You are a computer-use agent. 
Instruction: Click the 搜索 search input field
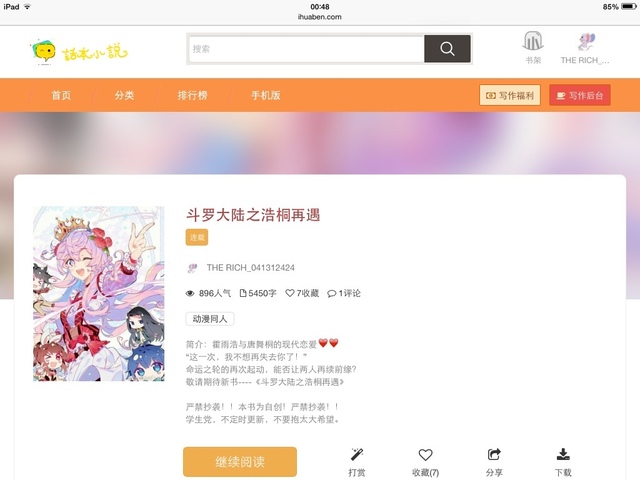(306, 49)
